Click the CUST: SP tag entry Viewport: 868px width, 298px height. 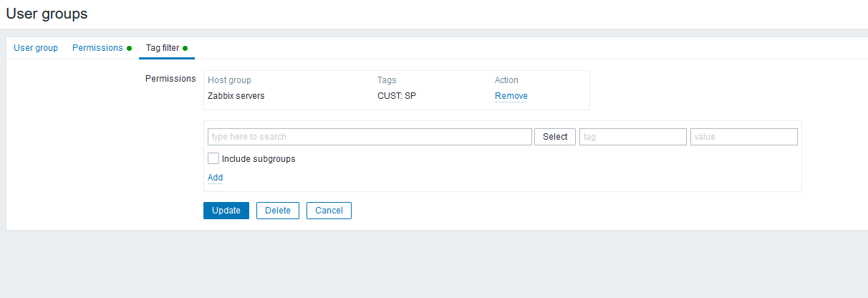[x=396, y=96]
